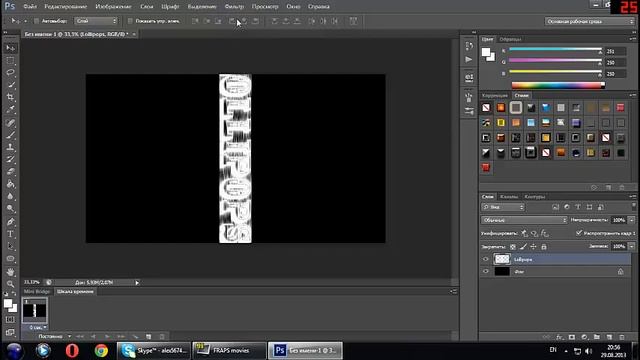
Task: Hide the background layer eye
Action: click(x=486, y=271)
